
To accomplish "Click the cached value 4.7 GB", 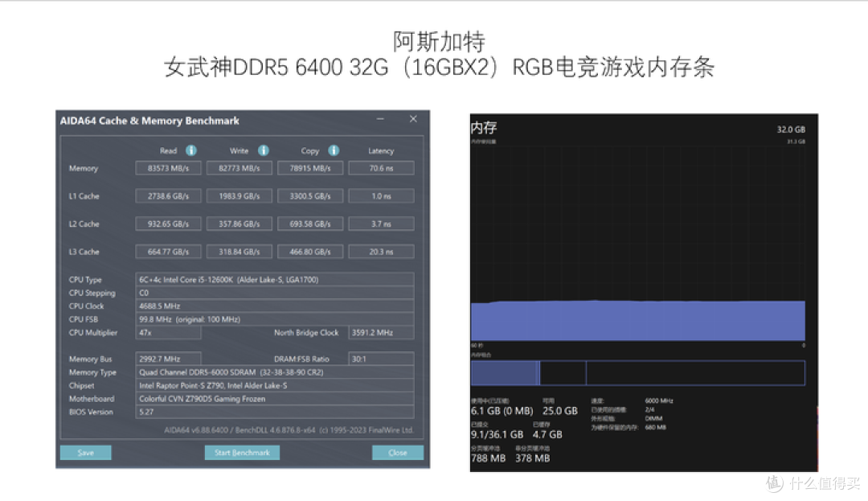I will pyautogui.click(x=547, y=434).
